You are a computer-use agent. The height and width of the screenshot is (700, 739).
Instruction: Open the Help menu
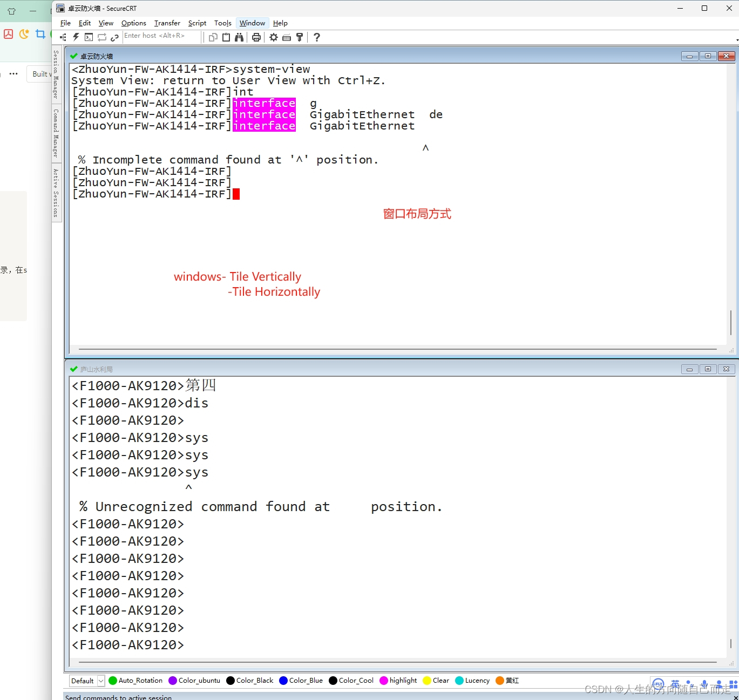click(280, 23)
